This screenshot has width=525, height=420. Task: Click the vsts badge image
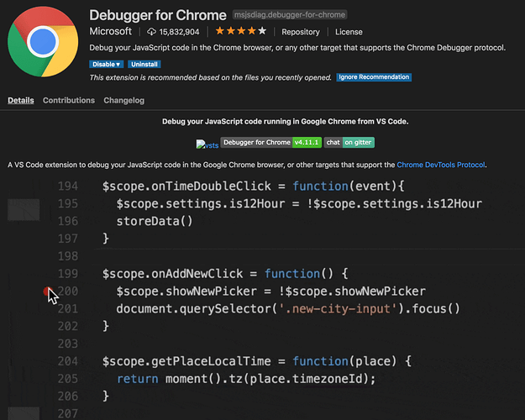click(x=207, y=144)
